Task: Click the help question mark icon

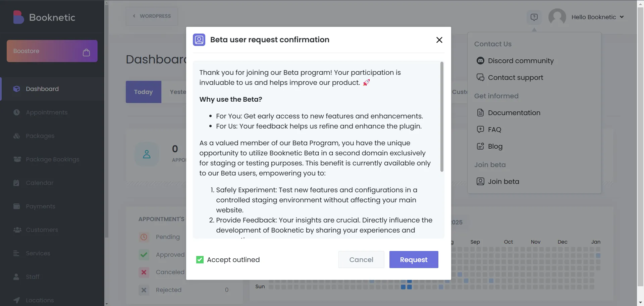Action: coord(534,17)
